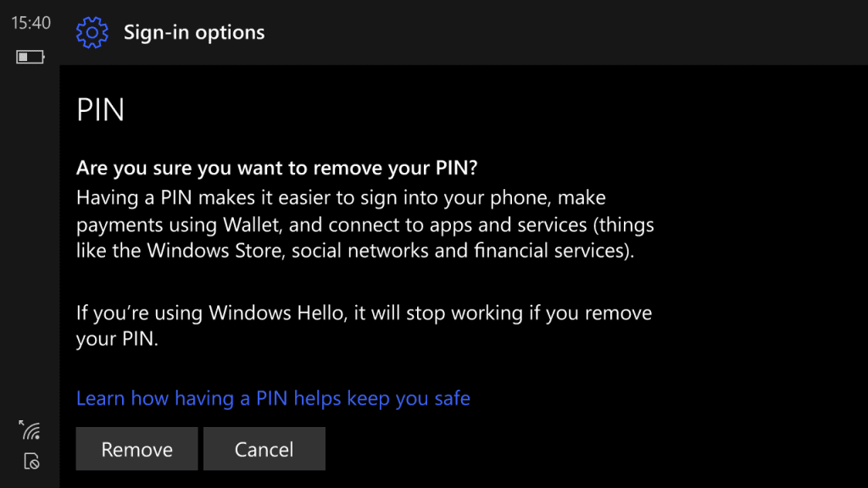Tap the battery level icon
The width and height of the screenshot is (868, 488).
[x=30, y=57]
